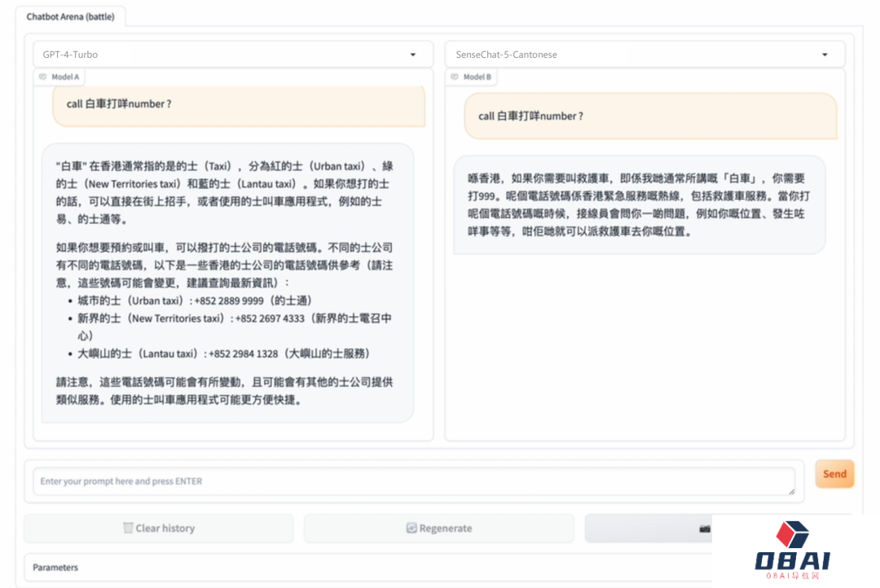Click the trash icon on Clear history

click(x=128, y=528)
